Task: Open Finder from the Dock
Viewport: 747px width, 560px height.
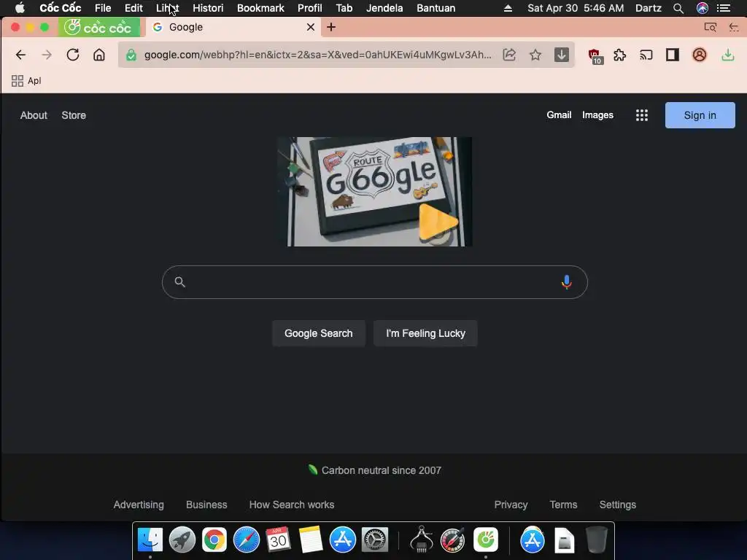Action: (x=150, y=540)
